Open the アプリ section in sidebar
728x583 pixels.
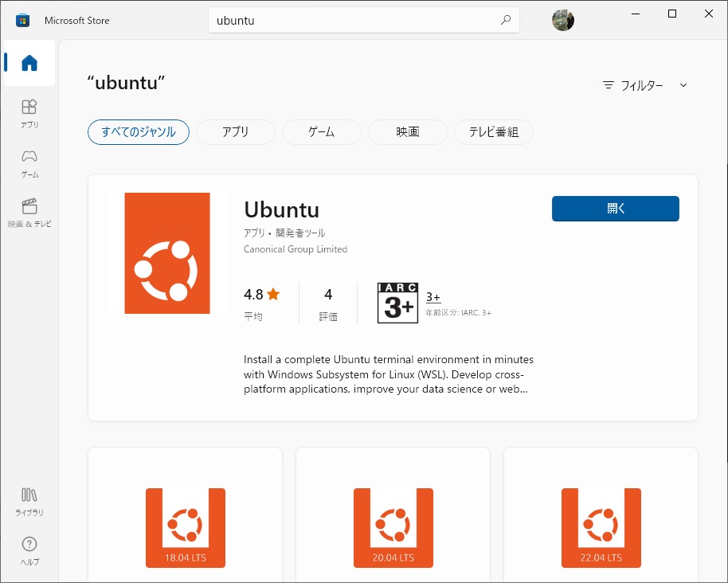click(x=29, y=114)
